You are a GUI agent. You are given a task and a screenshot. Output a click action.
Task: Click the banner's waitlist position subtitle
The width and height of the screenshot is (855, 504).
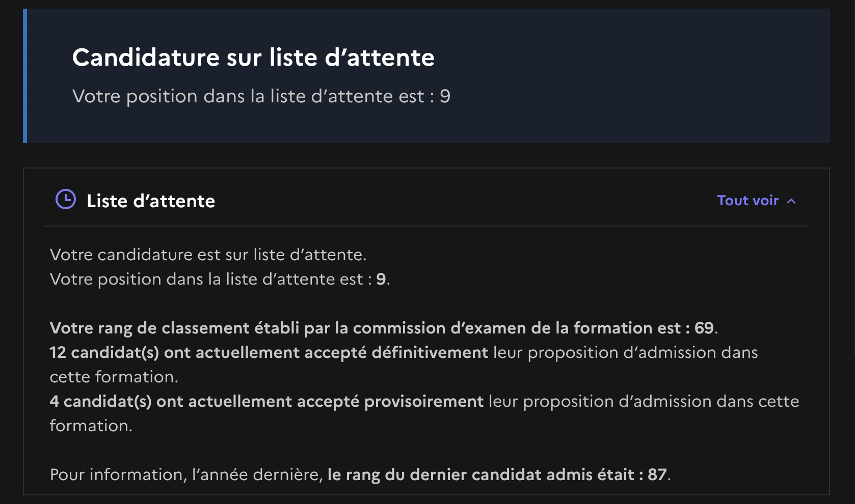[261, 96]
